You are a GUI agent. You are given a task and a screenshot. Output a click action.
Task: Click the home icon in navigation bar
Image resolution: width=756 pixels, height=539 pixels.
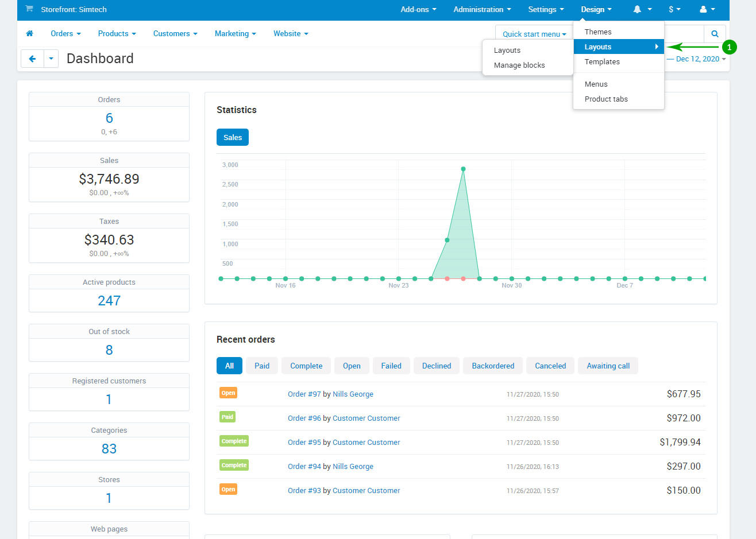30,34
